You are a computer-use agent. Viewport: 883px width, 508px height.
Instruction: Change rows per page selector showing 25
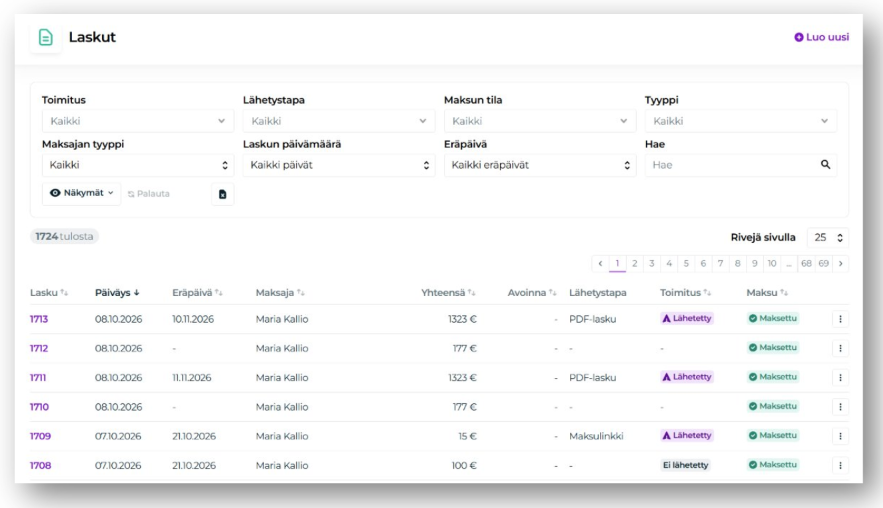(x=827, y=238)
